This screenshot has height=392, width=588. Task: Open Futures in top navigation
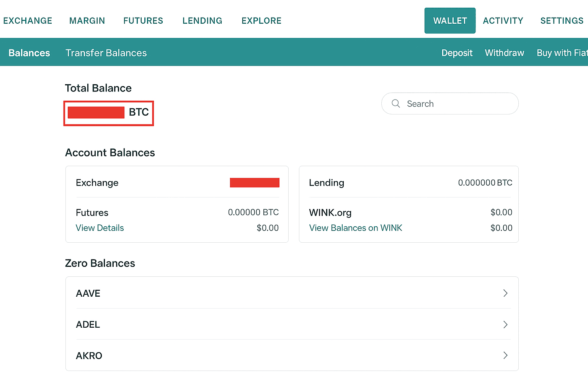click(x=143, y=21)
